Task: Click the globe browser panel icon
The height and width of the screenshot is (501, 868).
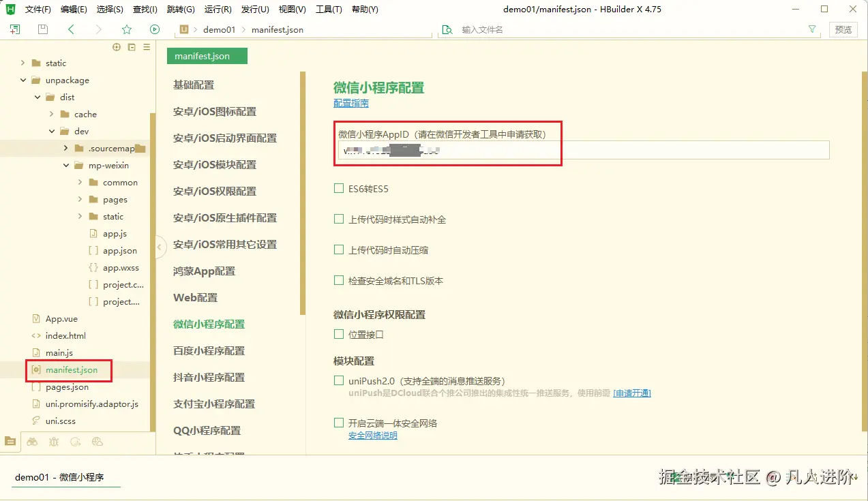Action: click(x=98, y=442)
